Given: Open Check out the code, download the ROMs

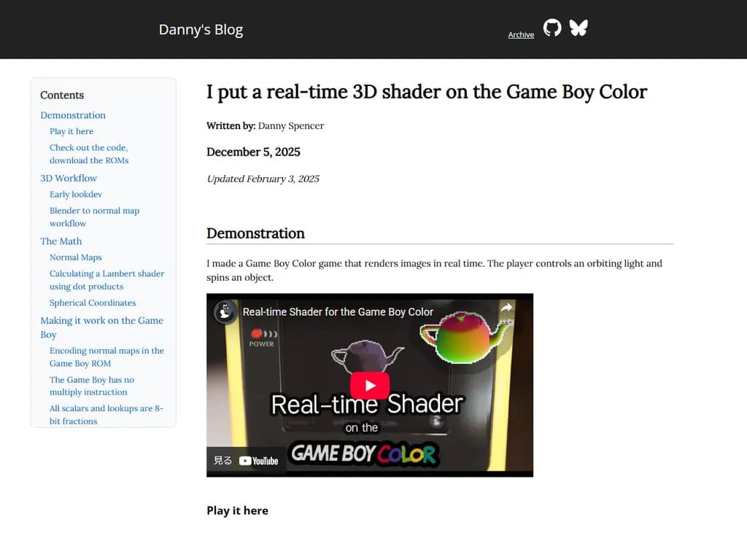Looking at the screenshot, I should 88,154.
